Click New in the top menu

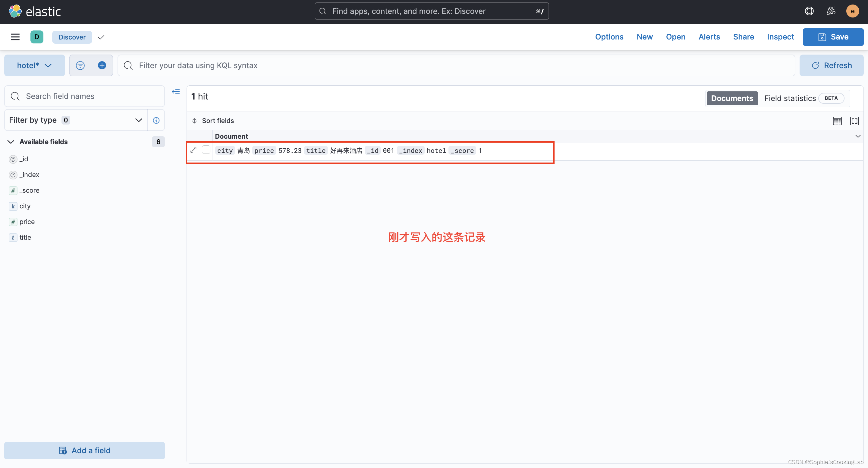(644, 37)
